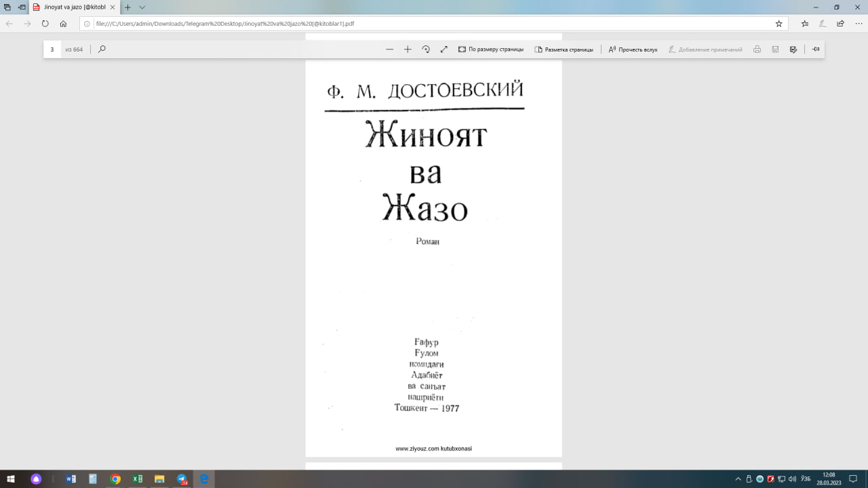Open the Windows notification center
The height and width of the screenshot is (488, 868).
coord(853,479)
